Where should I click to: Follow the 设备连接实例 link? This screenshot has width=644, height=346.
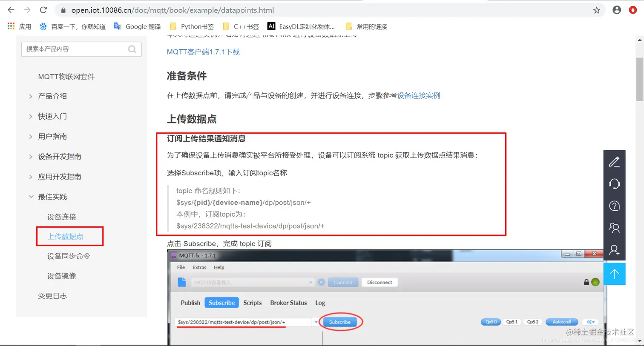click(x=419, y=95)
